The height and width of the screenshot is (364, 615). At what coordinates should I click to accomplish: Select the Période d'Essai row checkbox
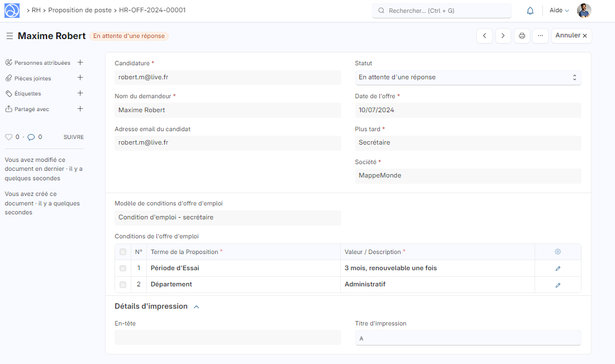coord(123,269)
